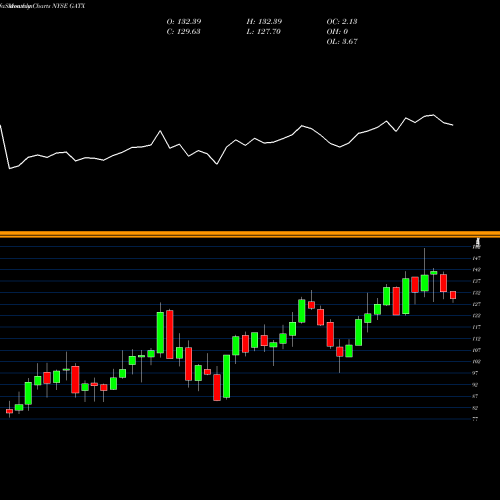Click the 137 price axis label
The image size is (500, 500).
tap(476, 281)
